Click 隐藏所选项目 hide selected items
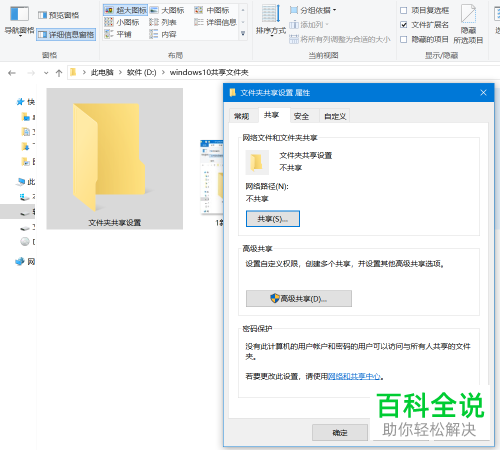 point(468,24)
